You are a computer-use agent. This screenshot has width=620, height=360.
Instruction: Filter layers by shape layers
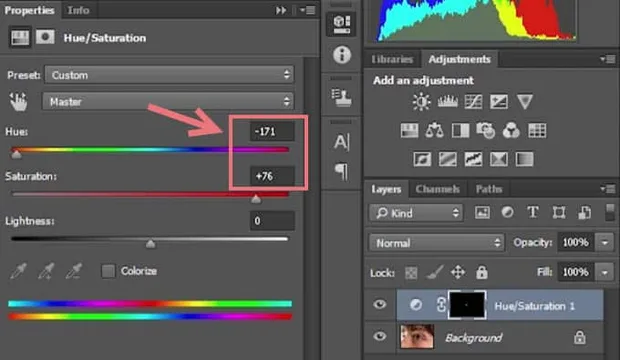pyautogui.click(x=558, y=212)
